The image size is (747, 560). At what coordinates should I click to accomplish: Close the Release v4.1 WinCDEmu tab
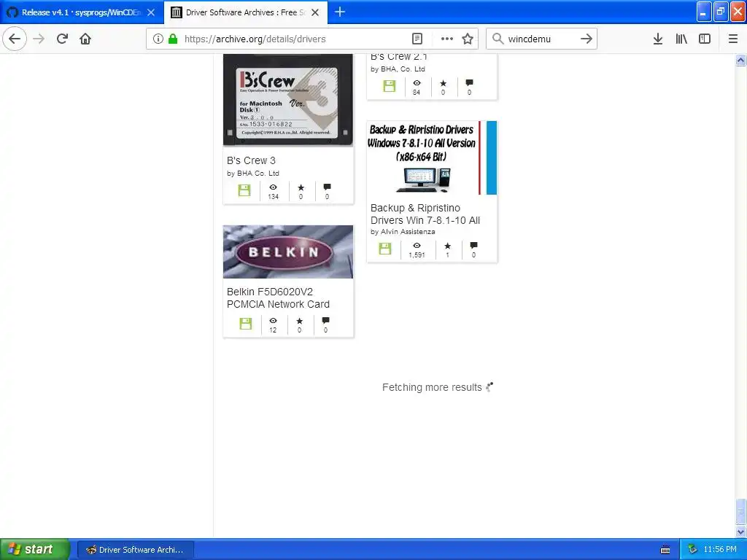coord(151,12)
